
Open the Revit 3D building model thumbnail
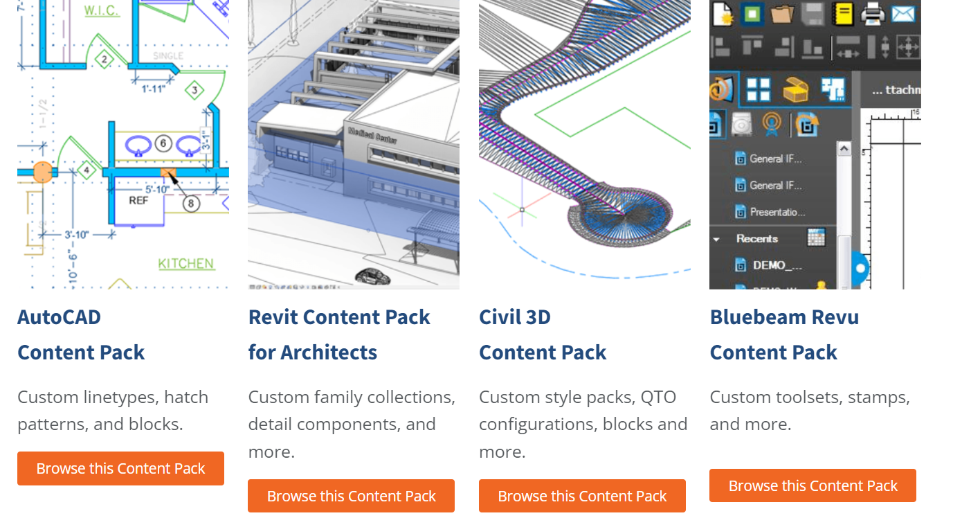[x=354, y=144]
